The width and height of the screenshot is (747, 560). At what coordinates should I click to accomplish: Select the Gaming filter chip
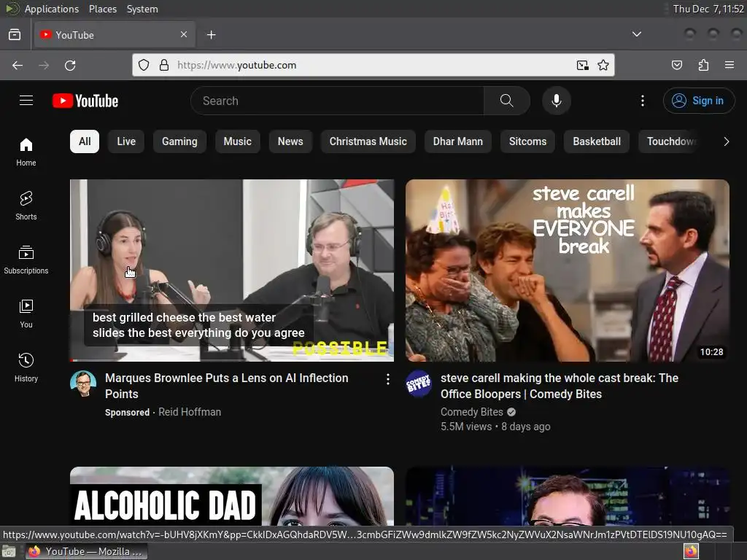(179, 141)
